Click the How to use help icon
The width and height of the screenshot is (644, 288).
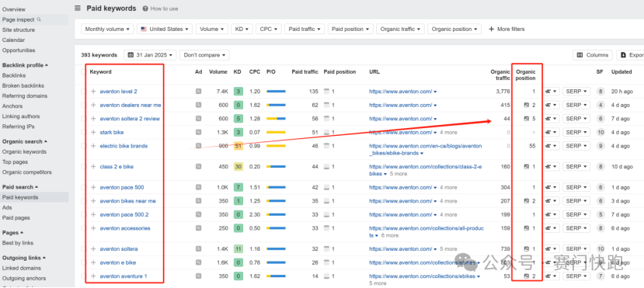145,9
